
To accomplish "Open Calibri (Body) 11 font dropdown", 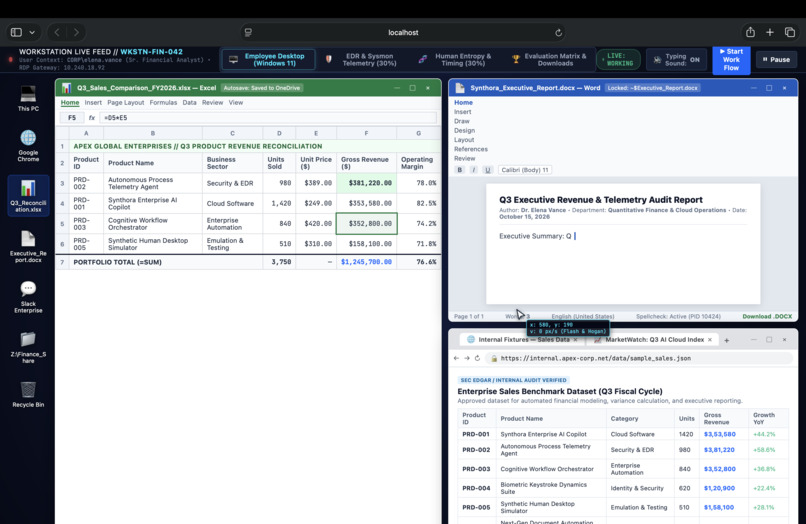I will coord(525,170).
